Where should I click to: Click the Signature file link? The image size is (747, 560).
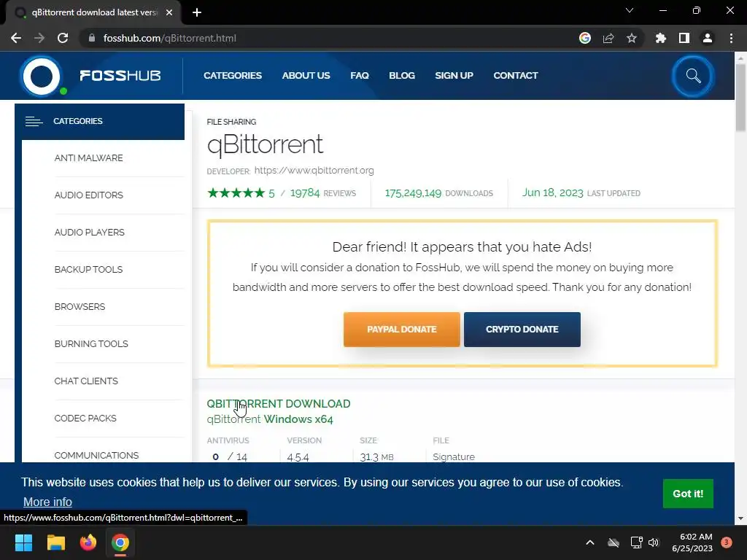click(x=454, y=456)
